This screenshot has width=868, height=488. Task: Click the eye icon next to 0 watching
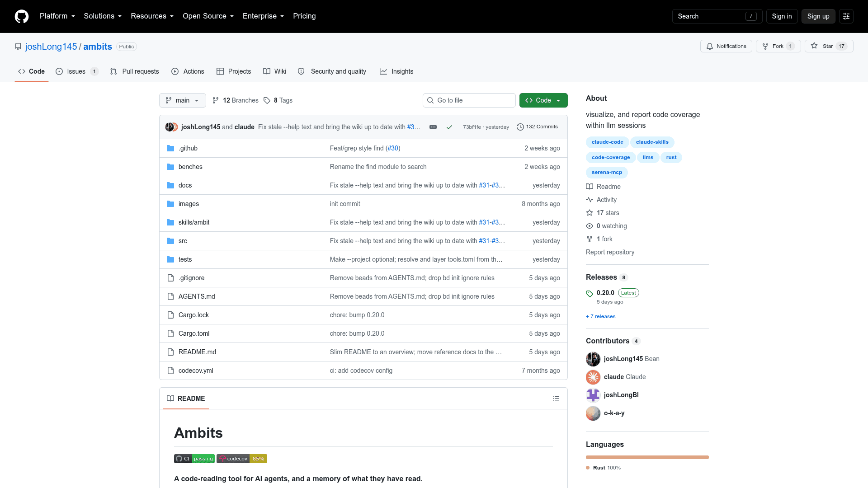point(590,226)
